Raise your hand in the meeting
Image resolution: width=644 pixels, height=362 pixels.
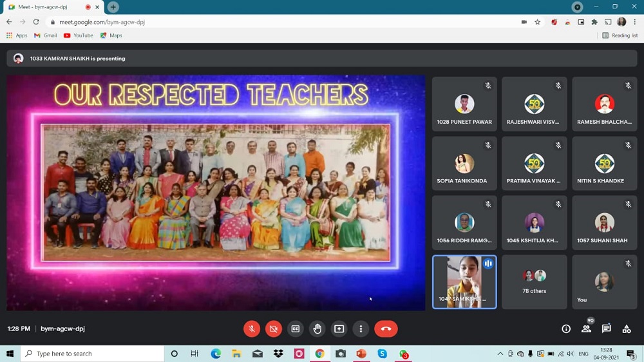pyautogui.click(x=317, y=329)
